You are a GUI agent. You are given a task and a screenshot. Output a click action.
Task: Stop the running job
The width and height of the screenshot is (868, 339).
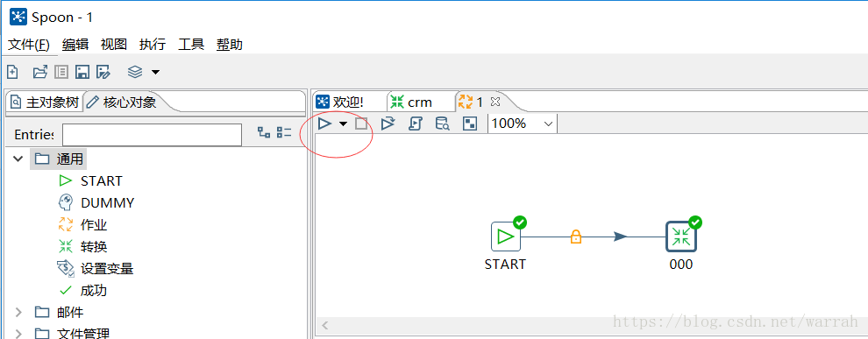[x=361, y=124]
